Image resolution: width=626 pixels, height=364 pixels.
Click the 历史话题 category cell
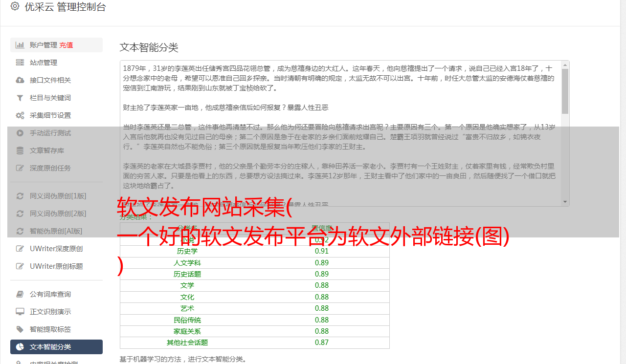[187, 274]
